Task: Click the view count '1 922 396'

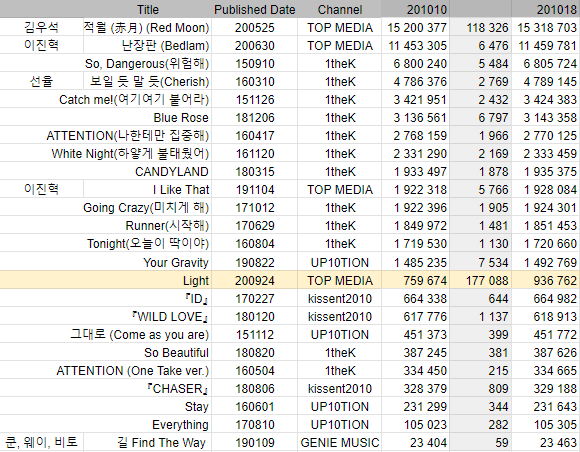Action: pos(420,208)
